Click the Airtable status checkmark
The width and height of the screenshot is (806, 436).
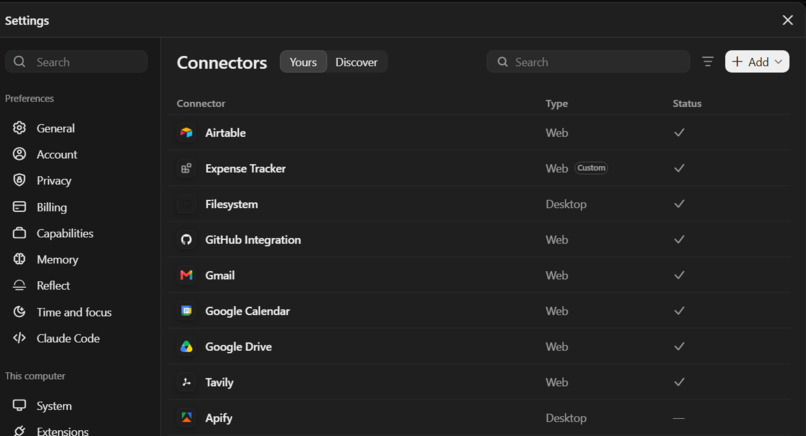coord(679,133)
